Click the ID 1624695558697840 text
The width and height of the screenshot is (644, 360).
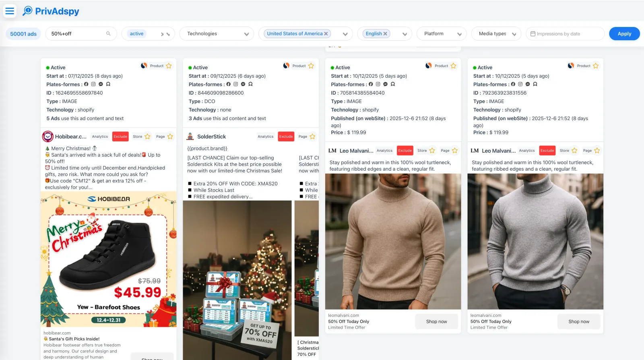pyautogui.click(x=74, y=93)
